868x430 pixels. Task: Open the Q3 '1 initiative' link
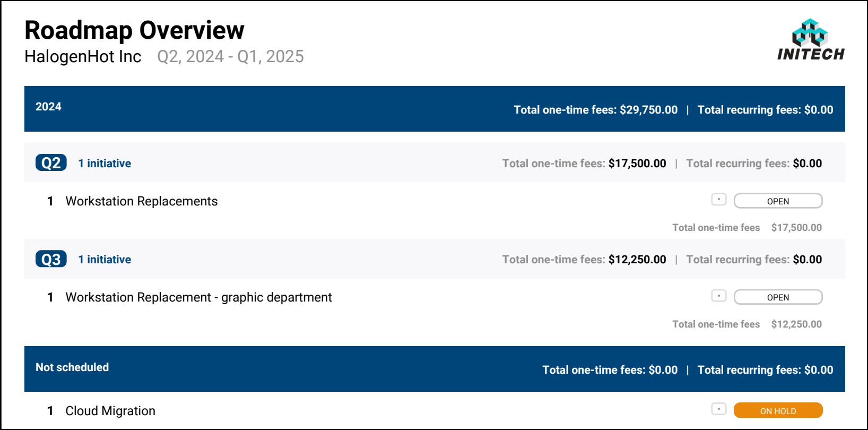(x=105, y=260)
